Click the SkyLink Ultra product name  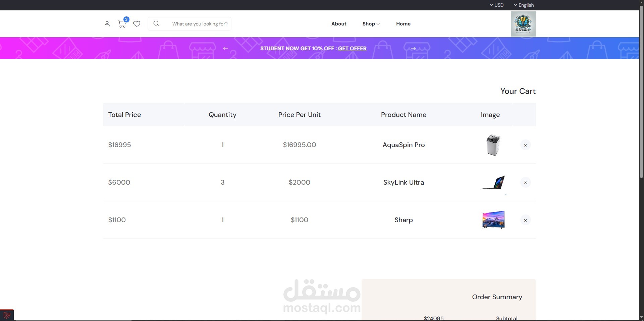[x=404, y=182]
